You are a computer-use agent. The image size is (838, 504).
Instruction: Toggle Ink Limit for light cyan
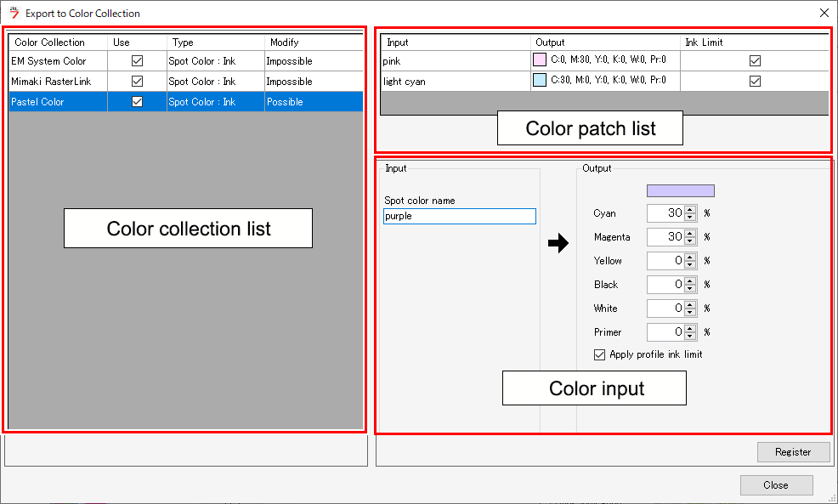click(755, 81)
